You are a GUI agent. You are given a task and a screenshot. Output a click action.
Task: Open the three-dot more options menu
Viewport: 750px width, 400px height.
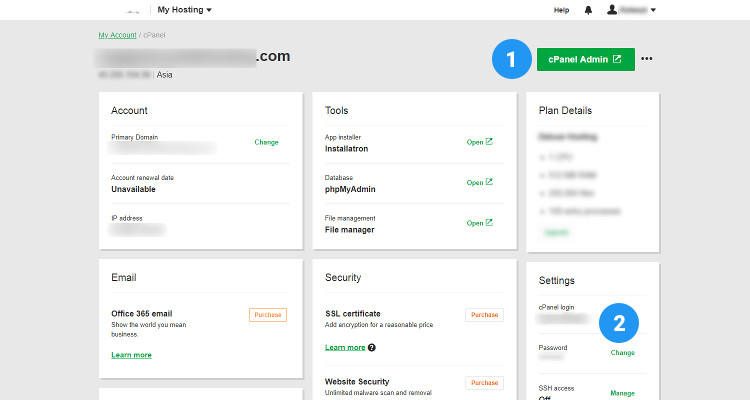(x=647, y=59)
